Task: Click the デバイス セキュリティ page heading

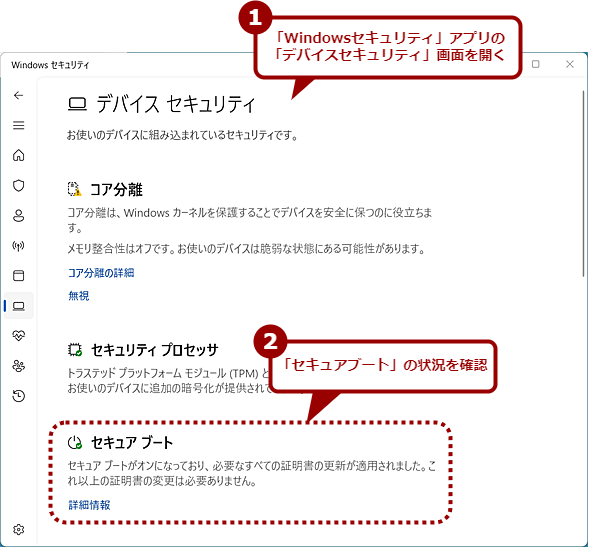Action: (175, 104)
